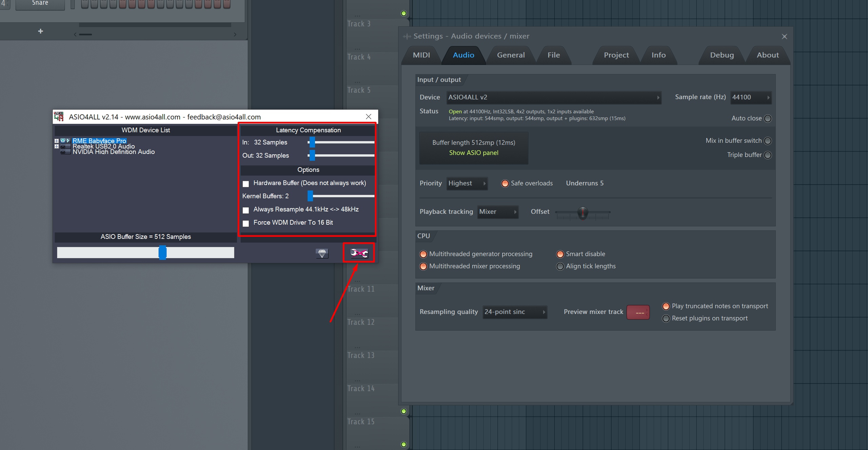Open Playback tracking dropdown set to Mixer
The width and height of the screenshot is (868, 450).
[x=498, y=212]
